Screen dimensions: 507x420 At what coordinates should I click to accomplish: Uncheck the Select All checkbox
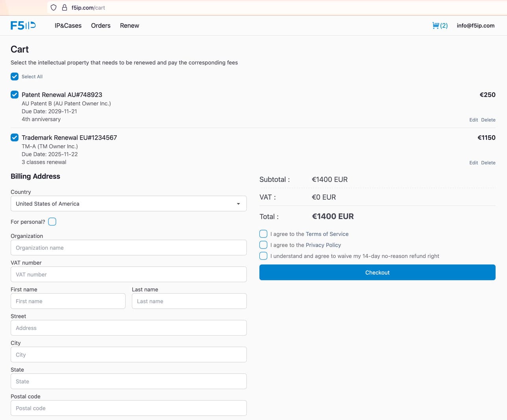(15, 76)
